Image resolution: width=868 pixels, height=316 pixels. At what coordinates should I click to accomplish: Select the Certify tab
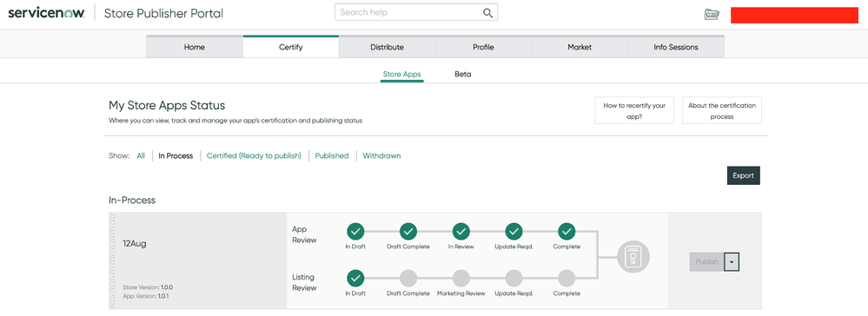(290, 47)
